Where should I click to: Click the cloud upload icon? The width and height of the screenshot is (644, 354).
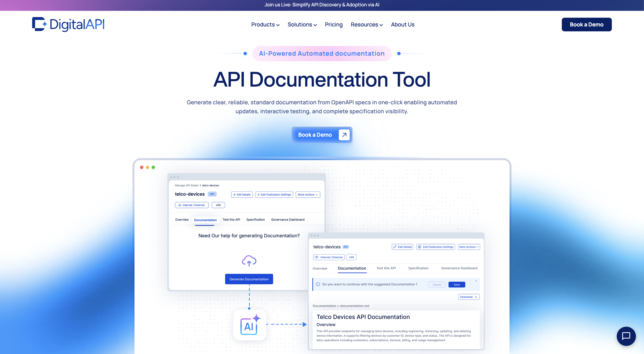click(249, 261)
